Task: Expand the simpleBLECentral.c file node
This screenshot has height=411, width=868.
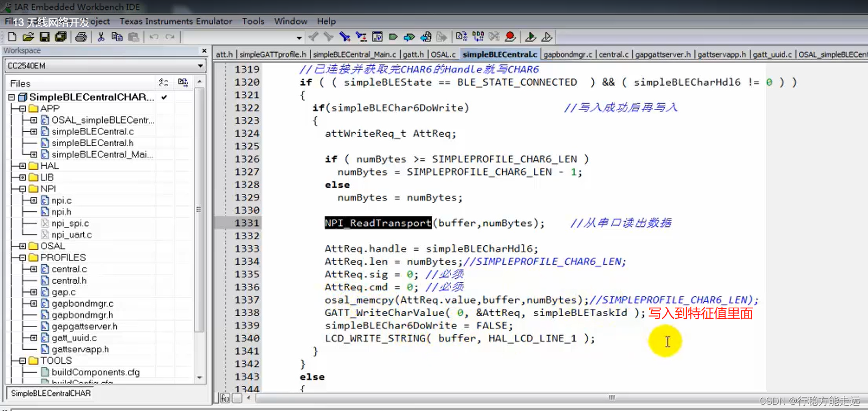Action: coord(34,132)
